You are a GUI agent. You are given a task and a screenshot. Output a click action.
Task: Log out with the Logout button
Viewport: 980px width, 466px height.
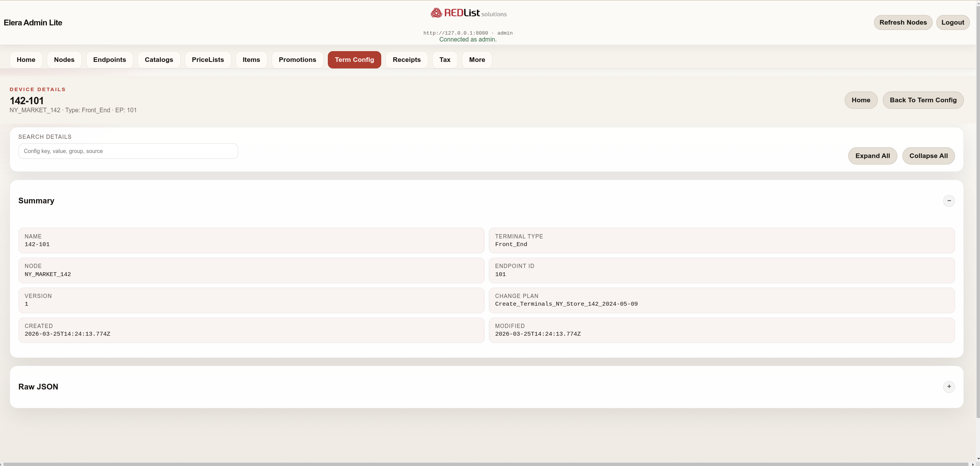click(953, 22)
